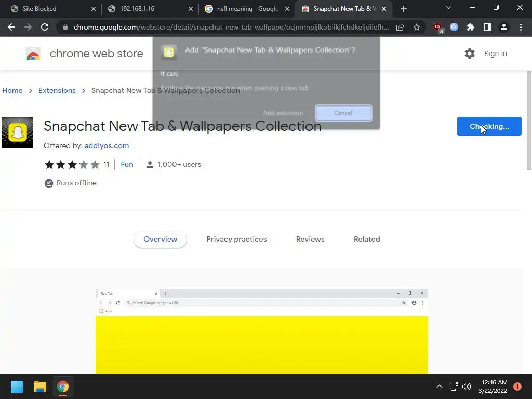This screenshot has height=399, width=532.
Task: Click the '1,000+ users' text
Action: point(179,164)
